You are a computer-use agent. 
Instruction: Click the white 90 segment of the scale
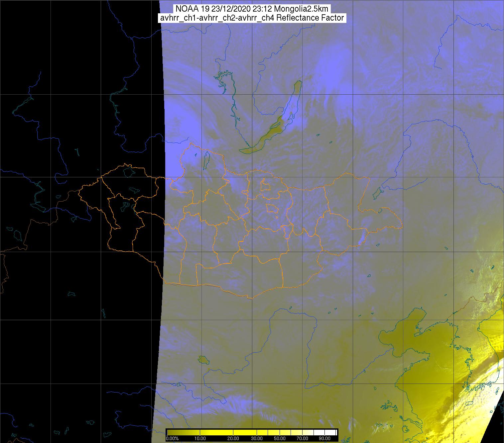(x=330, y=432)
